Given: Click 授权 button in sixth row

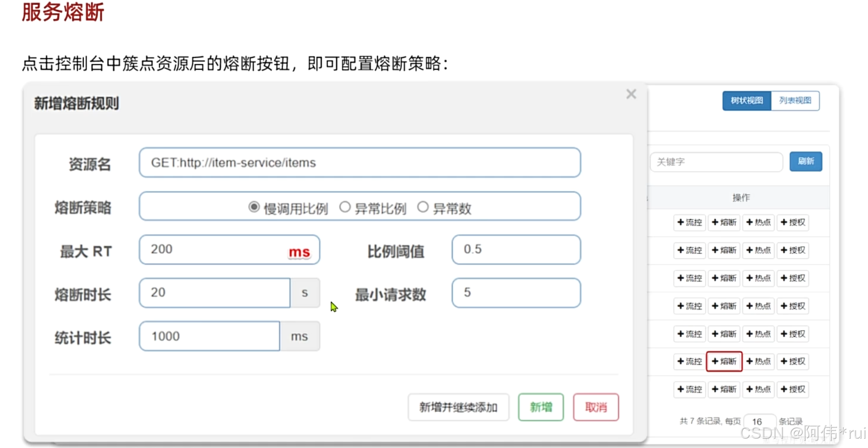Looking at the screenshot, I should point(793,362).
